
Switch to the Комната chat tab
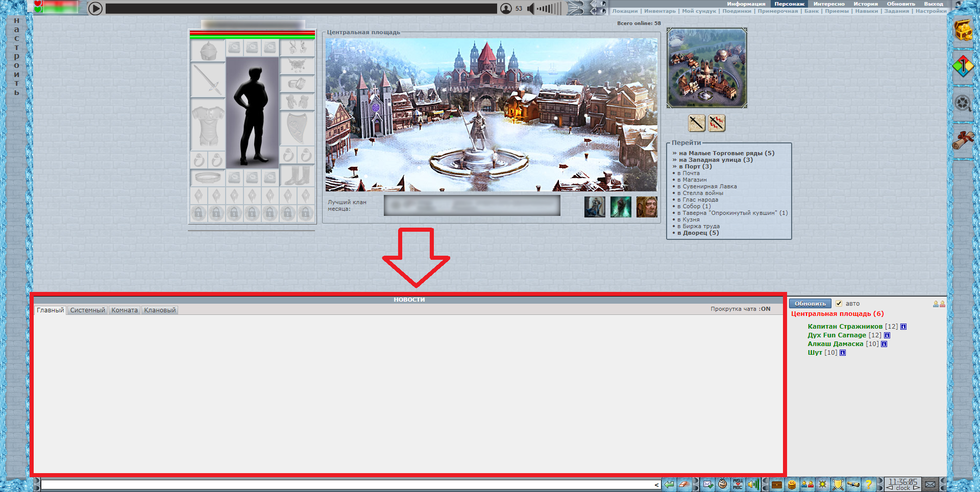(x=125, y=310)
